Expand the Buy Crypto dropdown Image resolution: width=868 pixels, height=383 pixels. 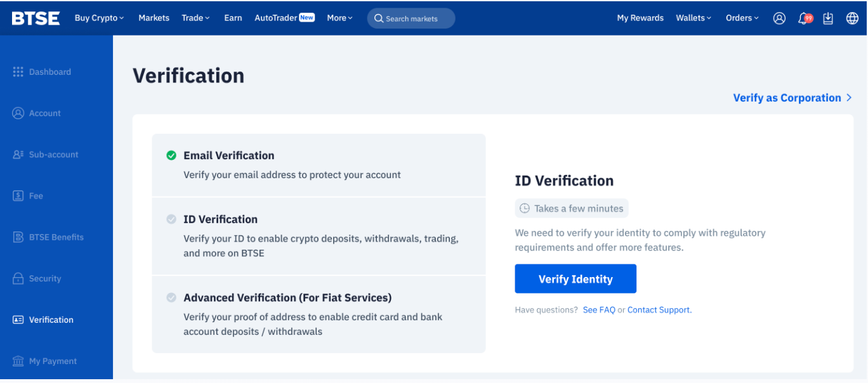pos(100,18)
